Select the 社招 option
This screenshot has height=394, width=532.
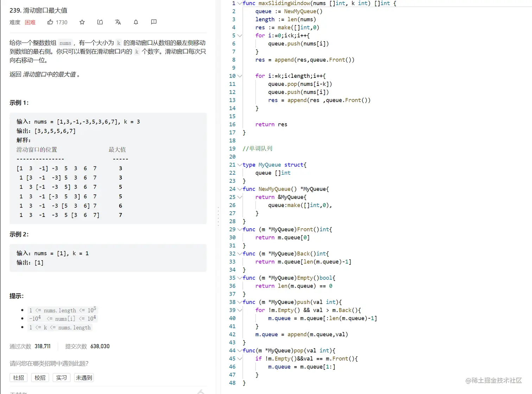click(x=19, y=378)
